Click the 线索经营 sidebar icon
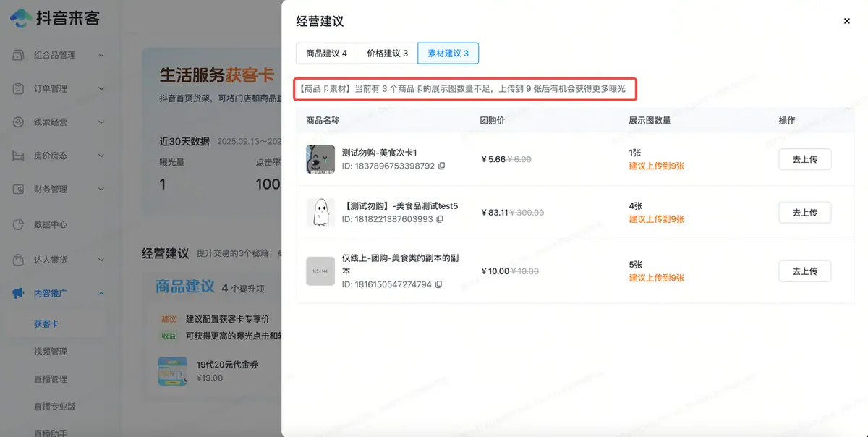The image size is (868, 437). pos(20,122)
